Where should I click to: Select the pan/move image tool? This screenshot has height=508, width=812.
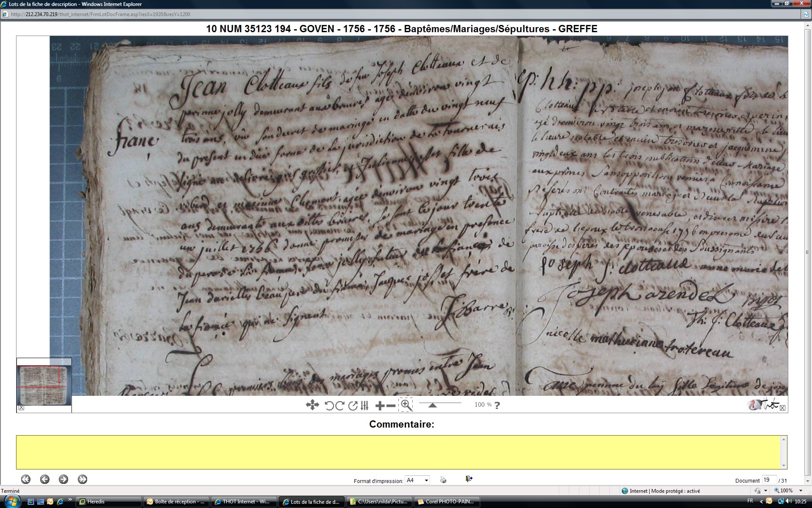[312, 405]
